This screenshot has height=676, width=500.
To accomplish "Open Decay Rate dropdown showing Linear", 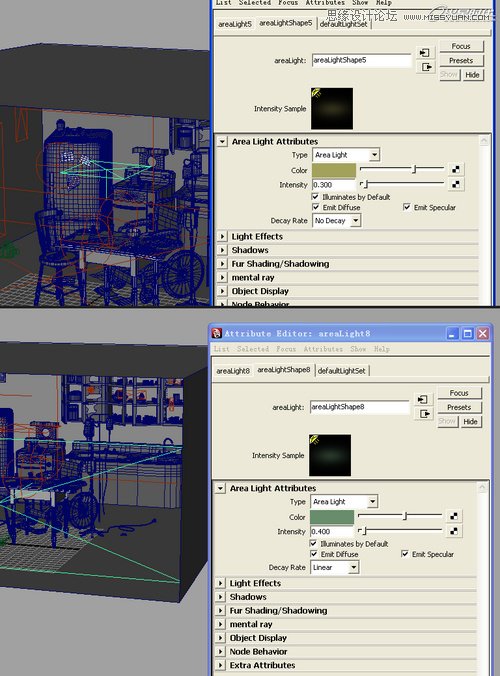I will (334, 567).
